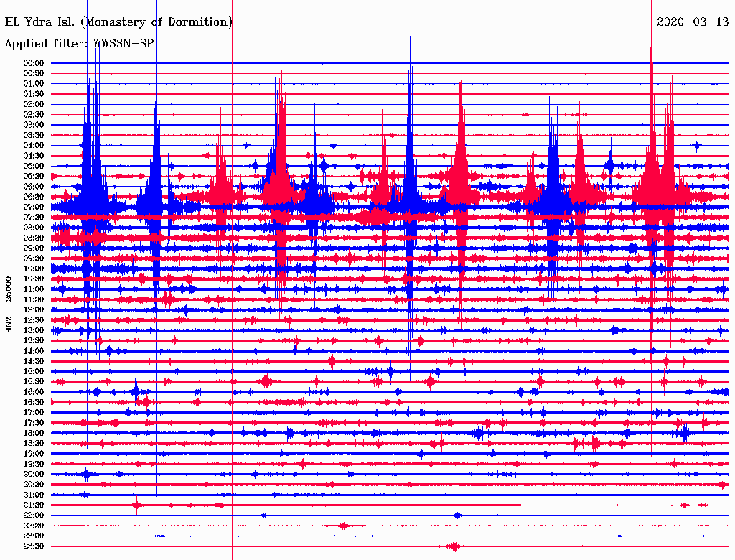Image resolution: width=735 pixels, height=560 pixels.
Task: Click the blue burst on the 22:00 trace
Action: coord(457,515)
